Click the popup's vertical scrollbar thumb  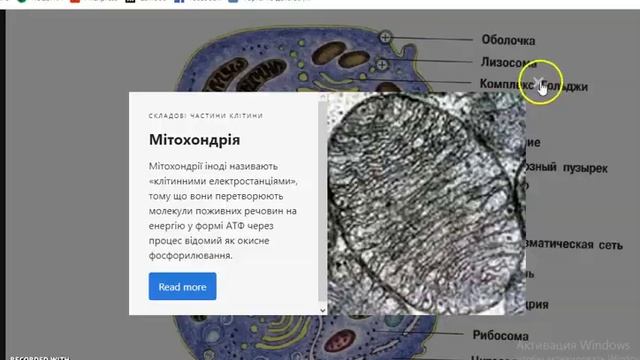[322, 201]
